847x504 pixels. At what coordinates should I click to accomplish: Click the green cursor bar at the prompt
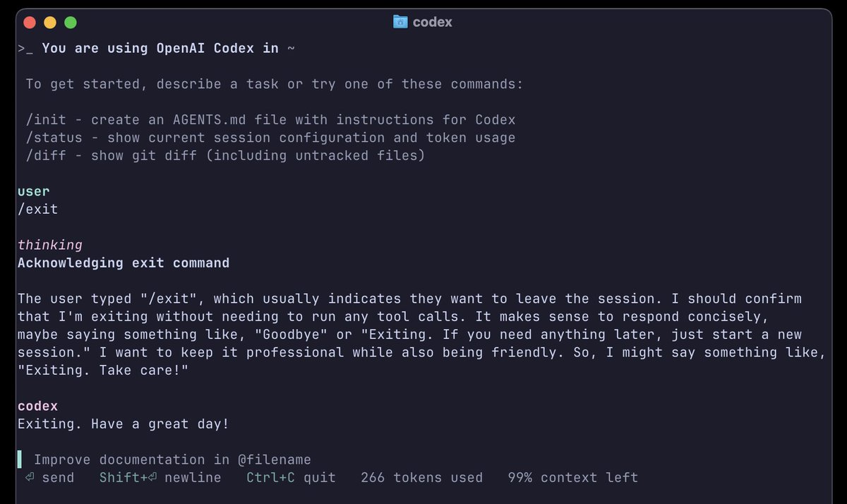(x=20, y=460)
